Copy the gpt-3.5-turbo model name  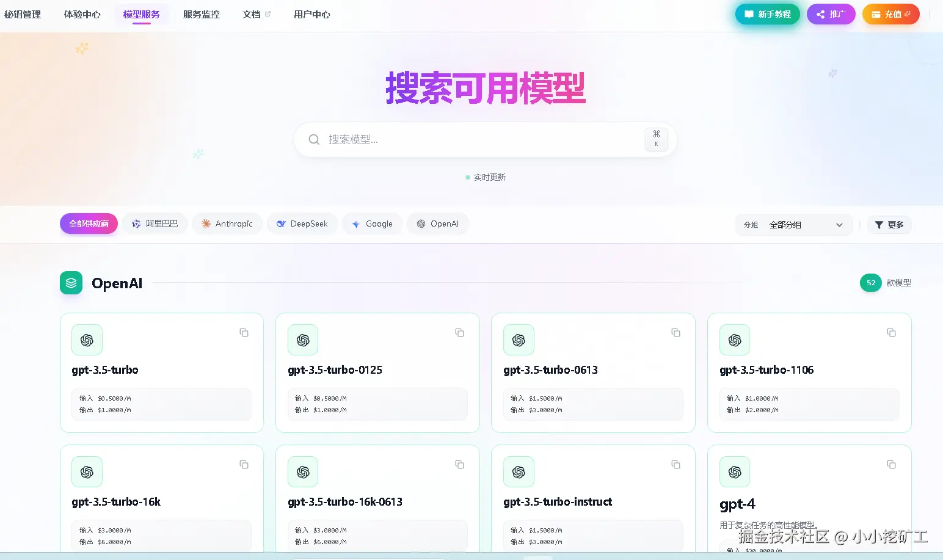coord(244,333)
